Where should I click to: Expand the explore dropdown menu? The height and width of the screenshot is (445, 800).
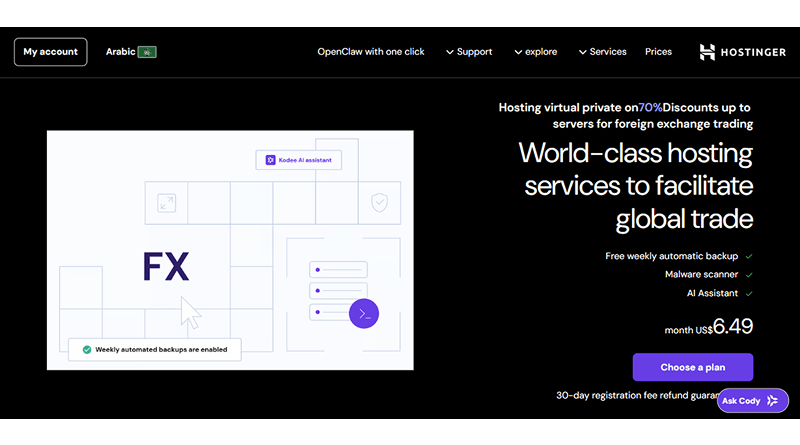tap(536, 52)
